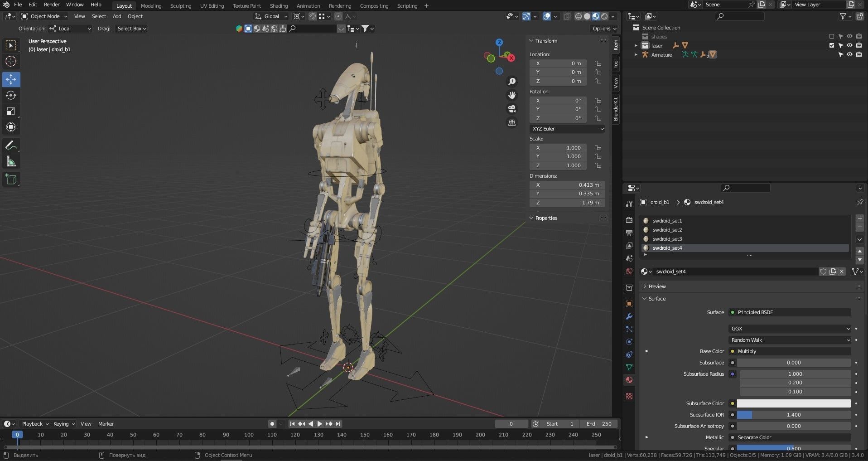The image size is (868, 461).
Task: Open the Render menu
Action: click(52, 5)
